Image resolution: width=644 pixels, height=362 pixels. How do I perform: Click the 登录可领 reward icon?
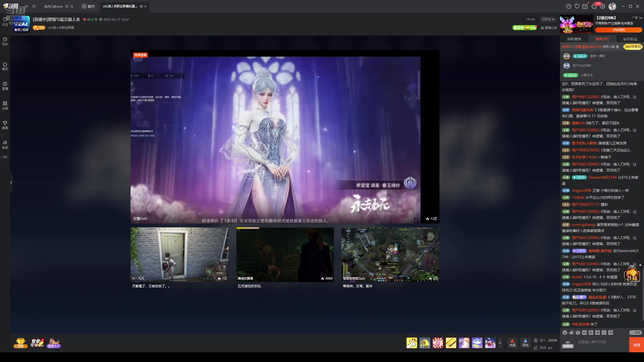point(37,343)
